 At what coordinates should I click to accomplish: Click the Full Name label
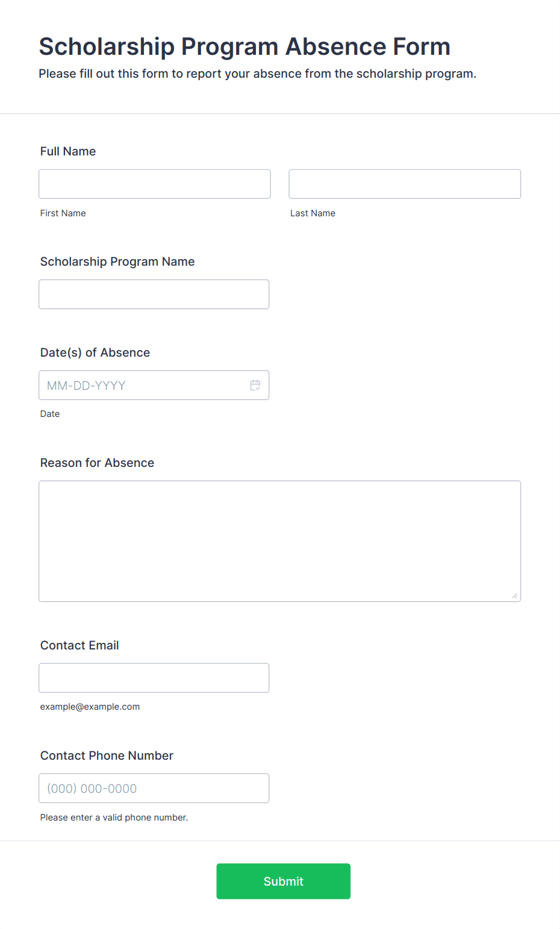pyautogui.click(x=68, y=151)
